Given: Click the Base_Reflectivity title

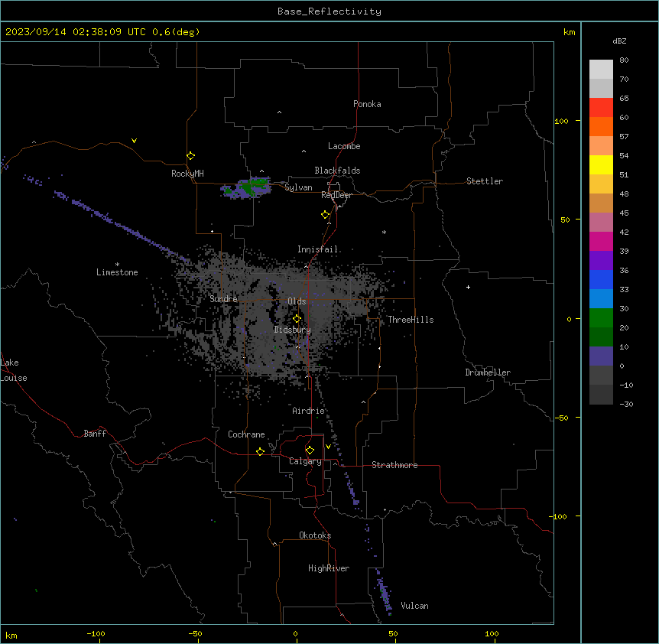Looking at the screenshot, I should tap(329, 11).
